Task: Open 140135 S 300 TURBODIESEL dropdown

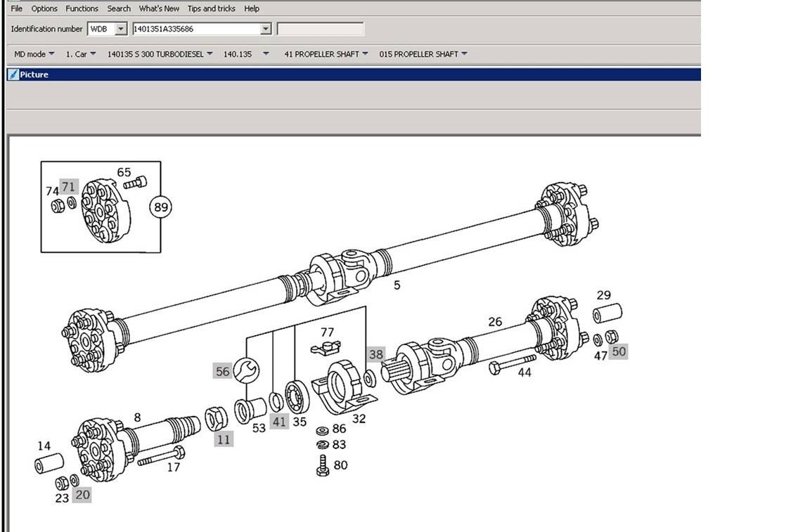Action: (160, 53)
